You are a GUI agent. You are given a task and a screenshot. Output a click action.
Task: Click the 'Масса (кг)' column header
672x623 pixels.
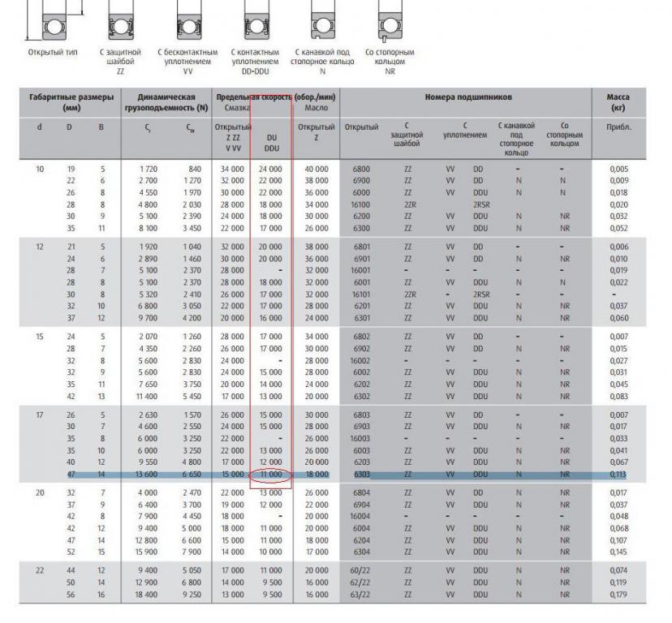tap(618, 102)
